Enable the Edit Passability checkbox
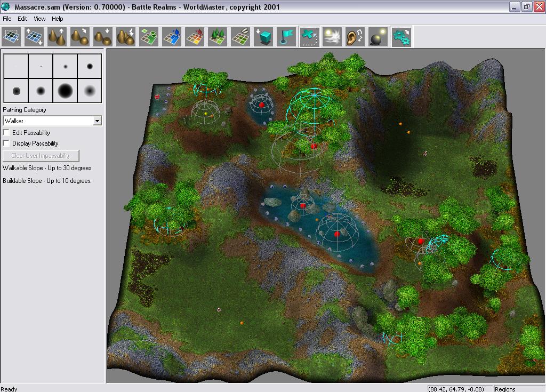The image size is (546, 392). point(6,132)
